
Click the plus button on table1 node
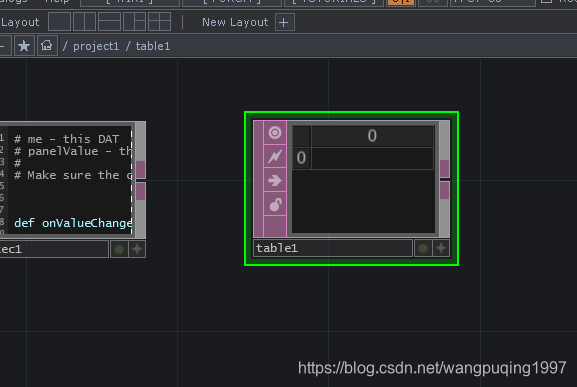point(441,249)
